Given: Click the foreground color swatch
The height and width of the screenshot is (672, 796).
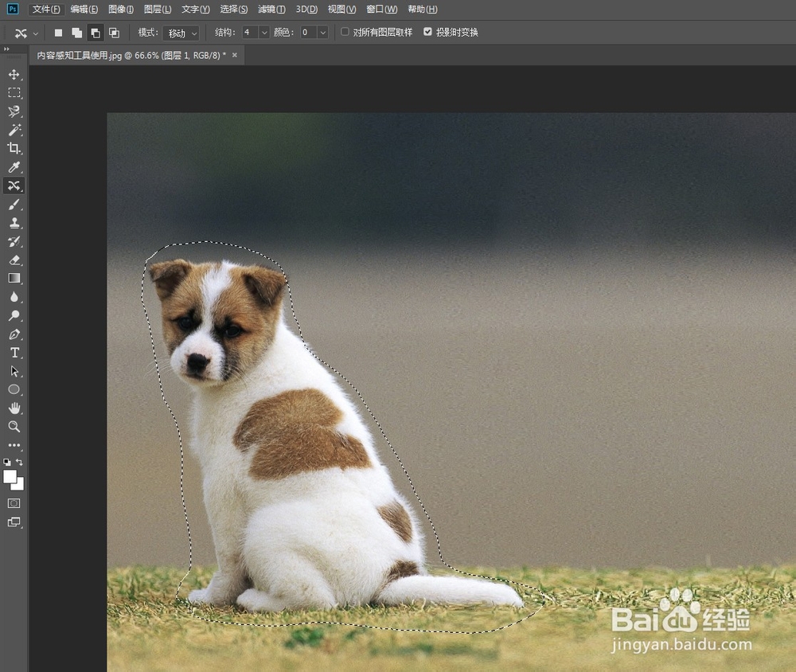Looking at the screenshot, I should click(10, 476).
